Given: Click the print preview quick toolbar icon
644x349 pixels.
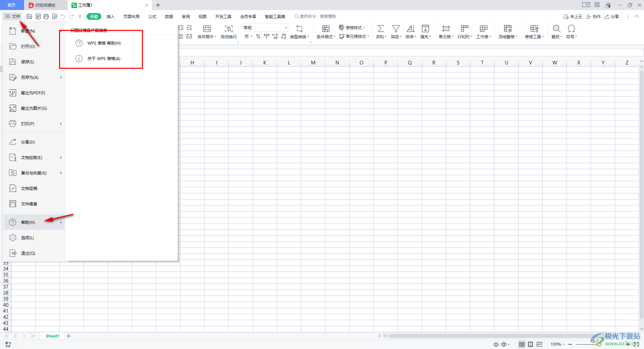Looking at the screenshot, I should coord(55,16).
